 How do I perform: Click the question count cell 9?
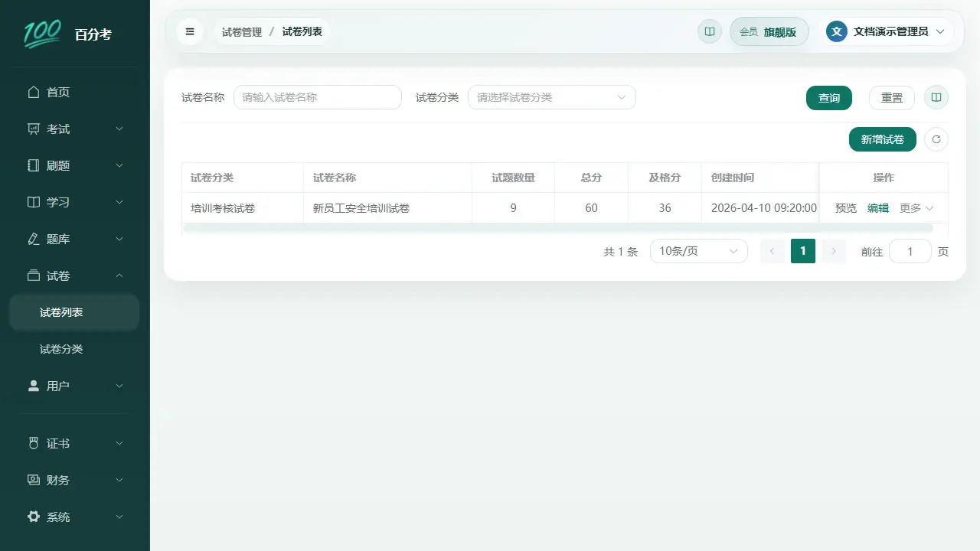point(514,208)
